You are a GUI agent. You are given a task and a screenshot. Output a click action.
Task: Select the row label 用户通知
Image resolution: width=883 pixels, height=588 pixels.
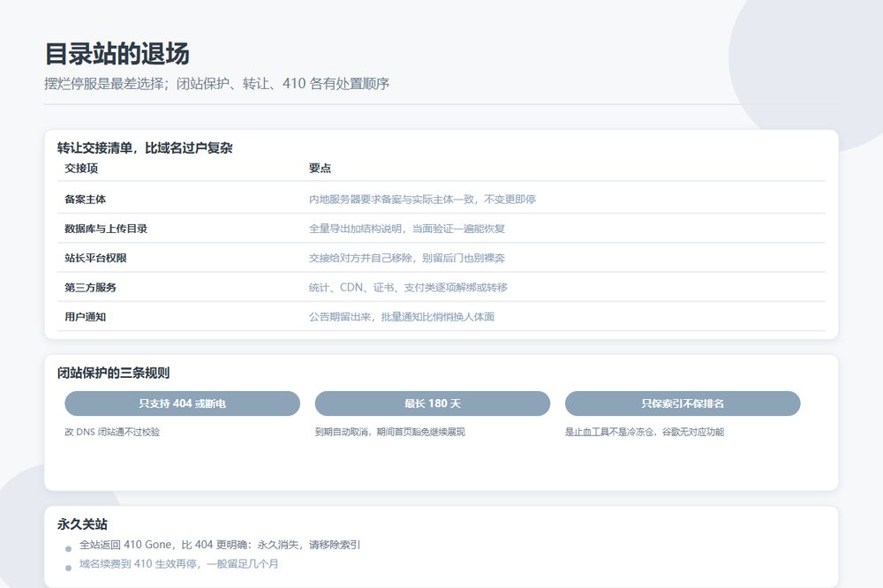[85, 317]
